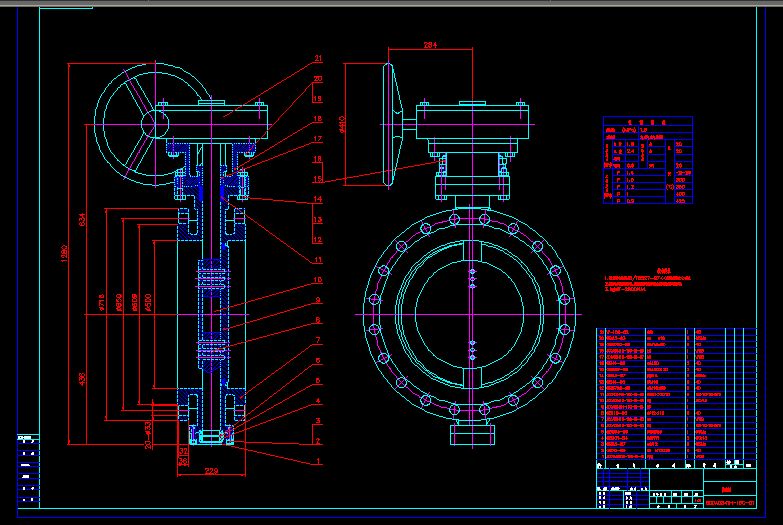Click part callout number 21
This screenshot has height=525, width=783.
pos(317,59)
